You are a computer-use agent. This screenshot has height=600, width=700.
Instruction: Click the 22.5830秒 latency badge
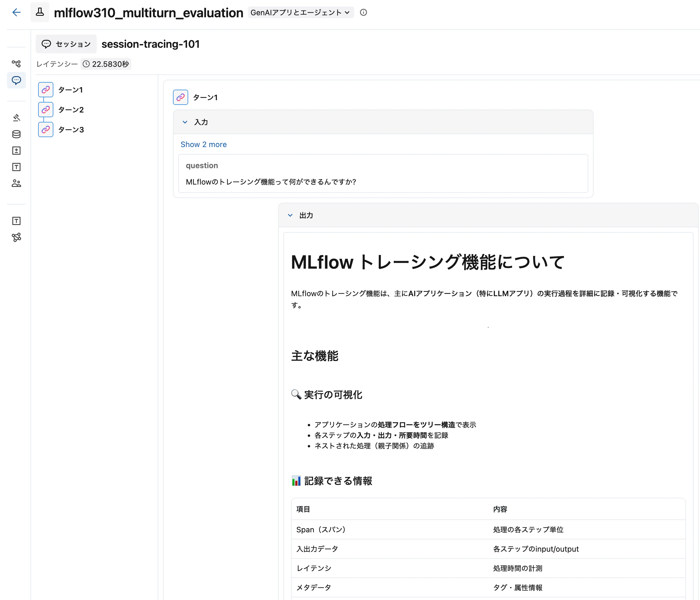pos(106,64)
